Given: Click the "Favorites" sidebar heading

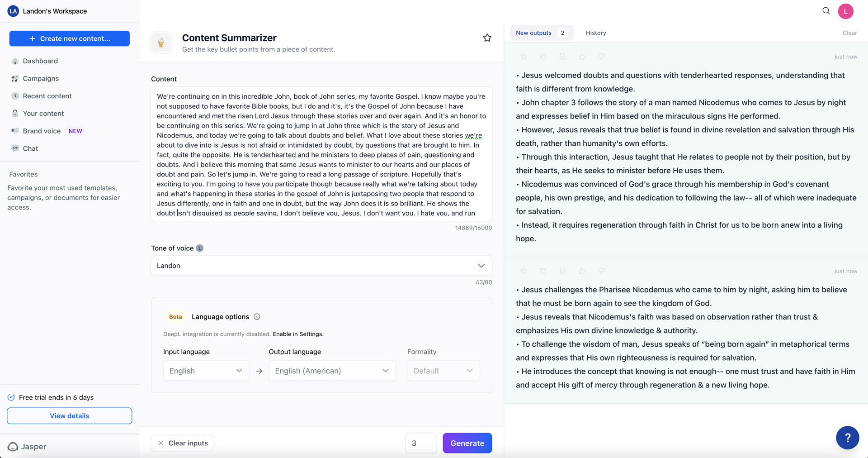Looking at the screenshot, I should point(24,174).
